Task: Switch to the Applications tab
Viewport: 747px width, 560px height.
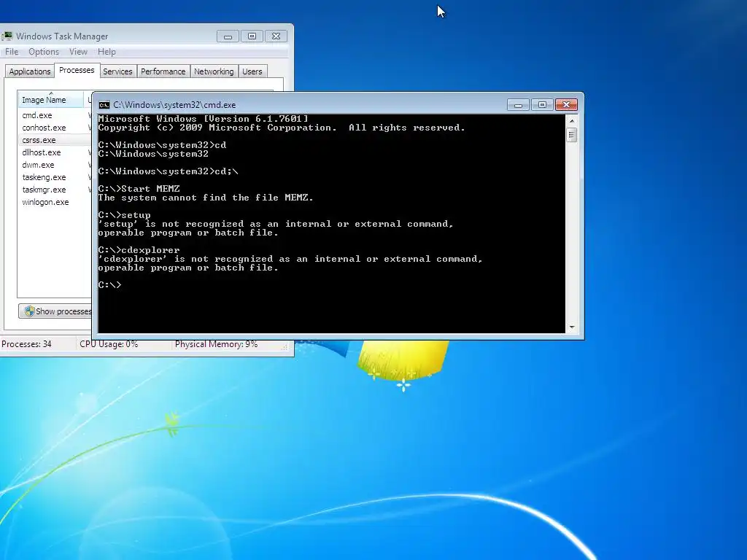Action: click(29, 71)
